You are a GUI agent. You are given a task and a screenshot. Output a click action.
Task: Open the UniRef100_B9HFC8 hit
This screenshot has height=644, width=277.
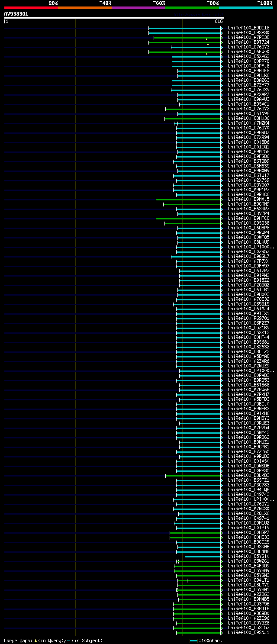click(x=248, y=218)
